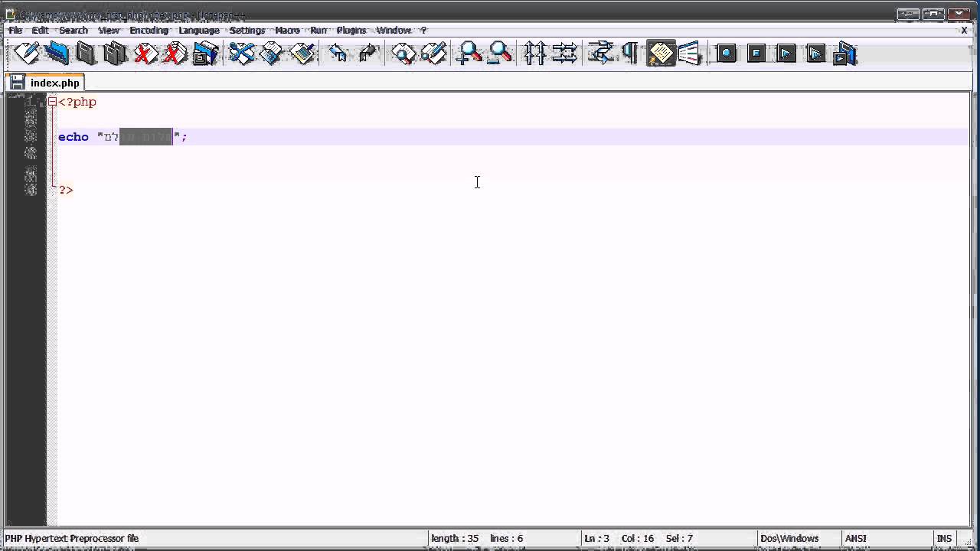This screenshot has height=551, width=980.
Task: Click the ANSI encoding field in the status bar
Action: [855, 538]
